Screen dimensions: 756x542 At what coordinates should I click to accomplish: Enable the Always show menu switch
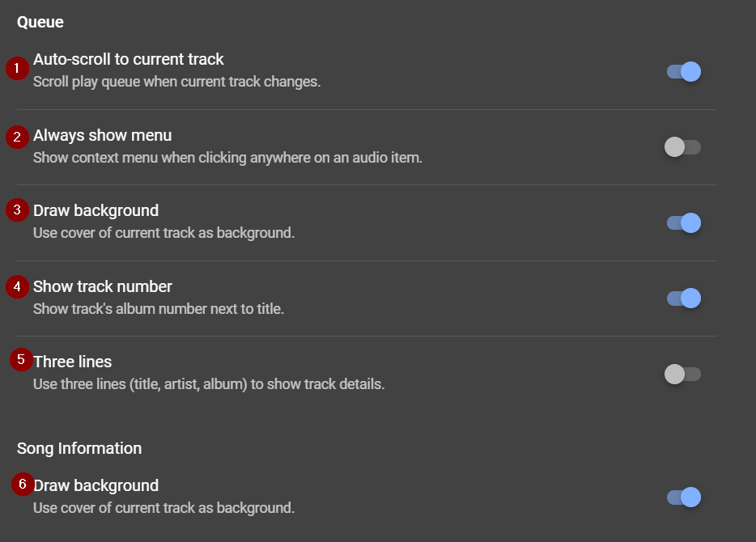click(x=682, y=147)
